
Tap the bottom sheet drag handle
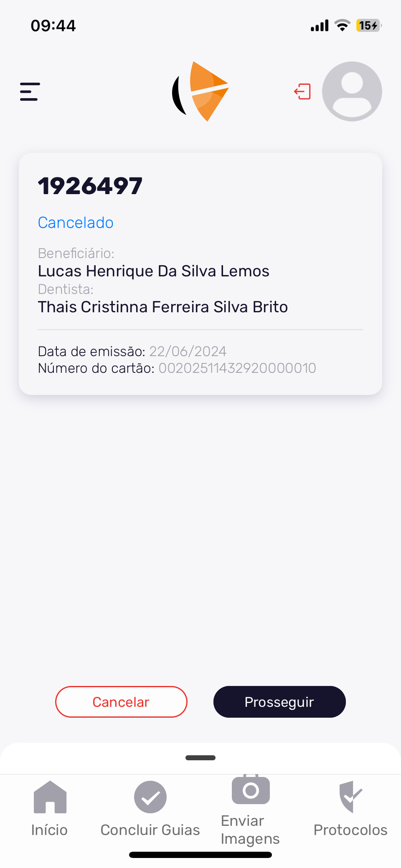[200, 758]
